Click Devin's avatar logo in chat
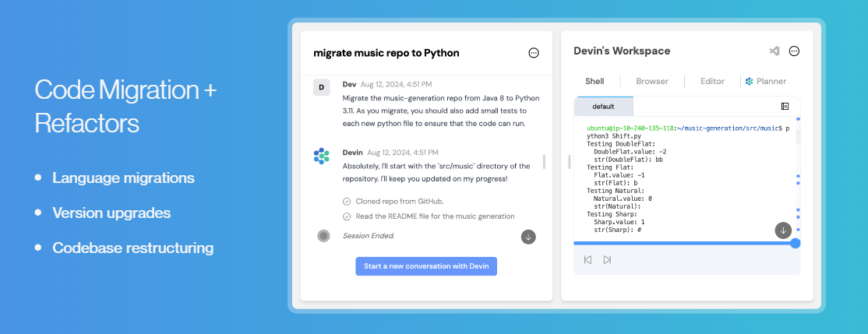 [322, 156]
